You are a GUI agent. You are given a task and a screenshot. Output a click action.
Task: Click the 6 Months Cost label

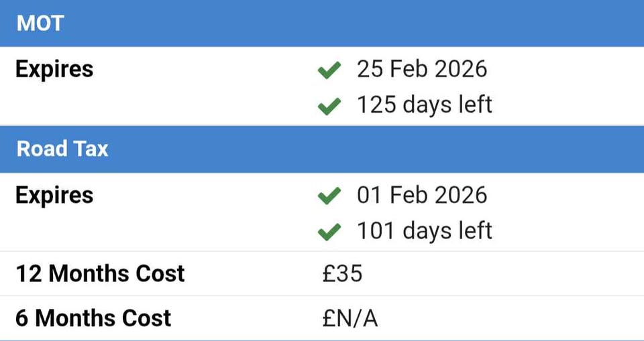coord(93,318)
